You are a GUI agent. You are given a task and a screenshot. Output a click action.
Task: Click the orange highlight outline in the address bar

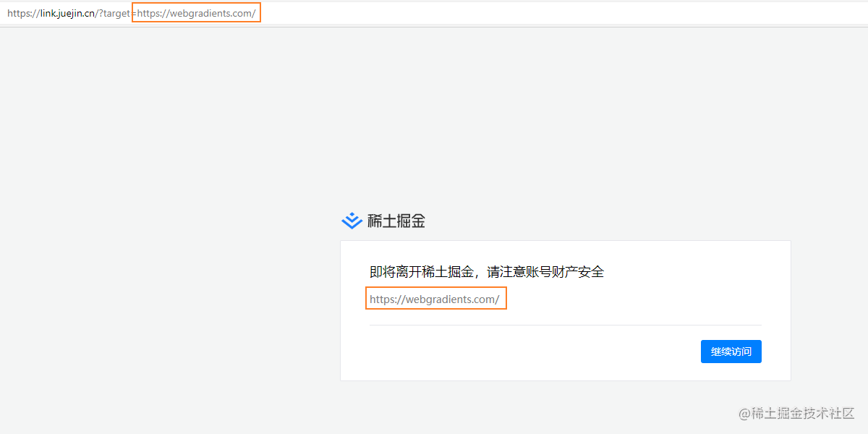click(196, 5)
